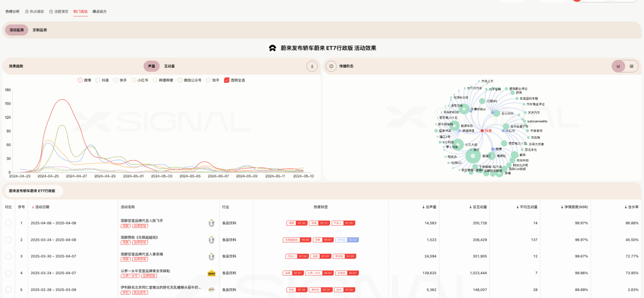Screen dimensions: 644x298
Task: Toggle the 微博 legend color marker
Action: click(80, 80)
